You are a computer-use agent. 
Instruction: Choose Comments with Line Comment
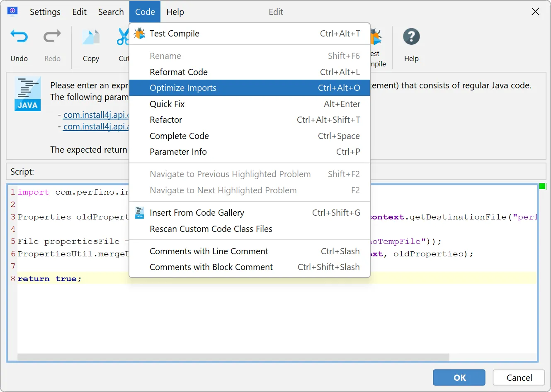[250, 251]
